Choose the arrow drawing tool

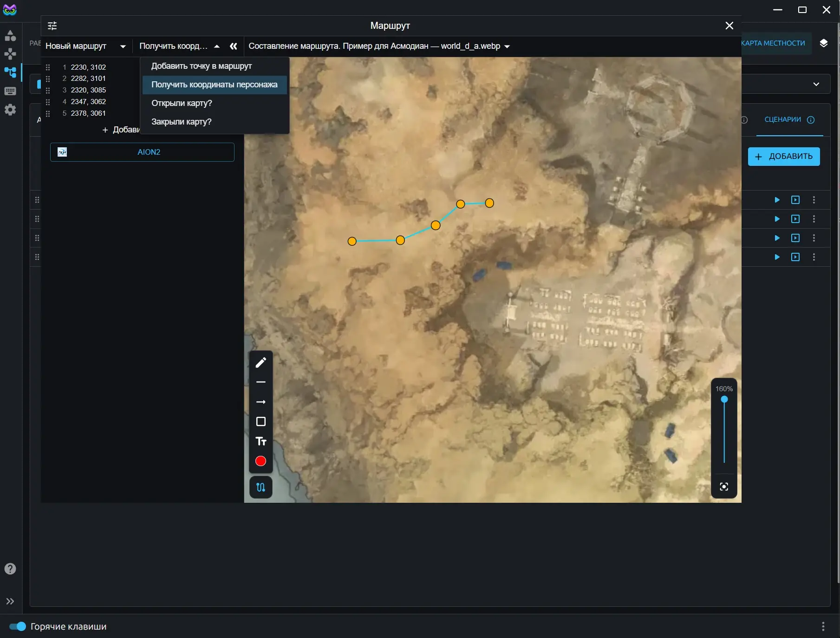click(261, 402)
